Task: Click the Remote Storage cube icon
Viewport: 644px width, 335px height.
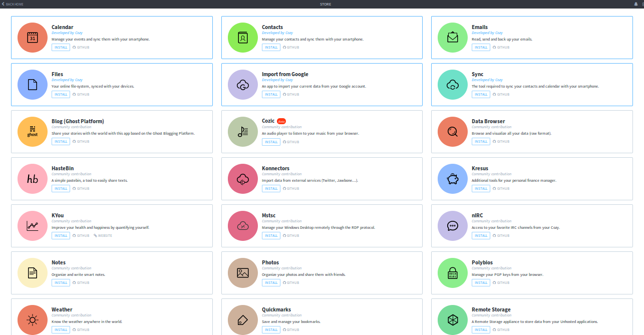Action: (453, 319)
